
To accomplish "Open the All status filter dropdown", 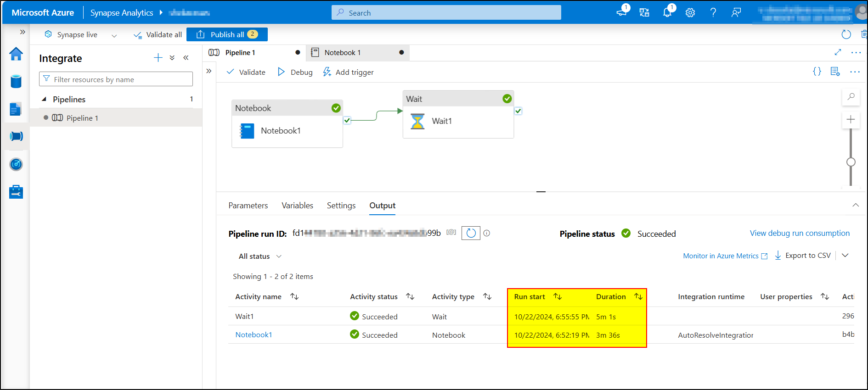I will click(x=260, y=256).
